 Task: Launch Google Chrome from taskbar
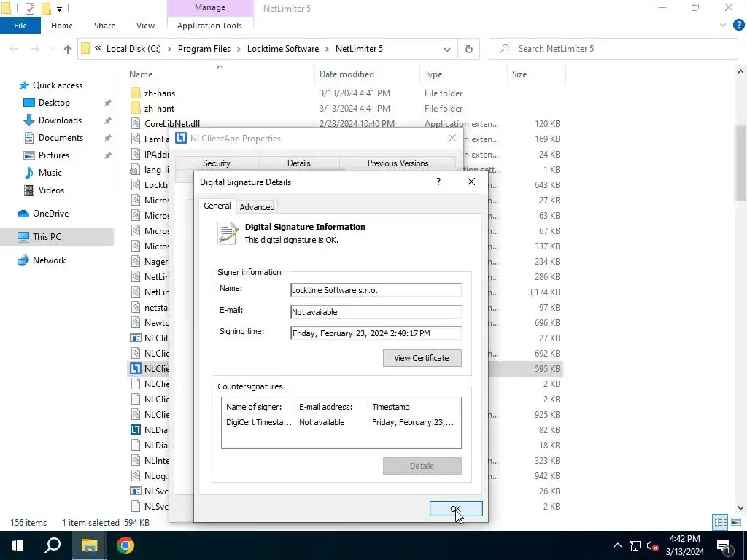(125, 545)
